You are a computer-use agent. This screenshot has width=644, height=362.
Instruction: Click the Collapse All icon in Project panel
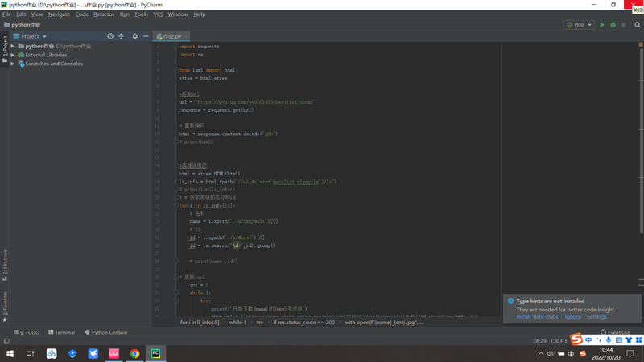[122, 36]
